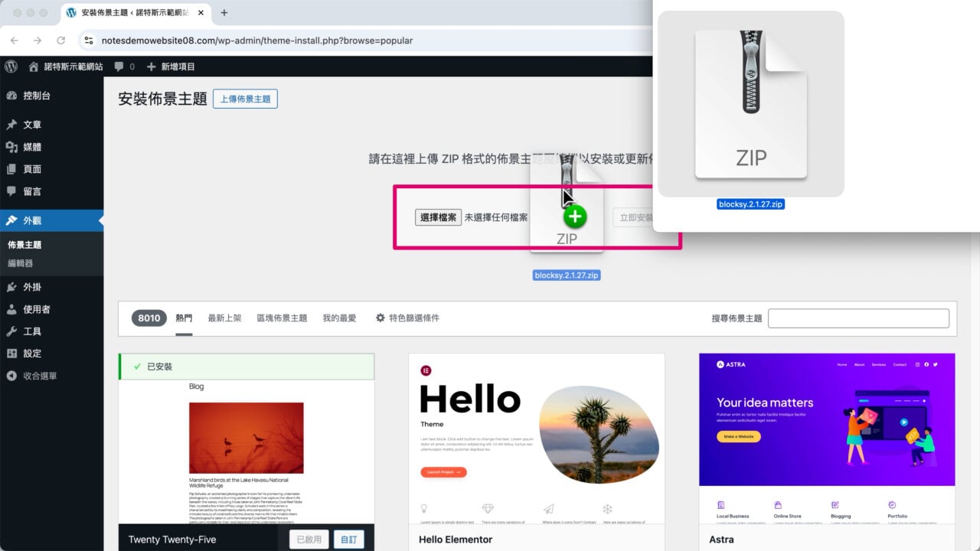Reload the page with the refresh icon
The height and width of the screenshot is (551, 980).
[x=61, y=41]
